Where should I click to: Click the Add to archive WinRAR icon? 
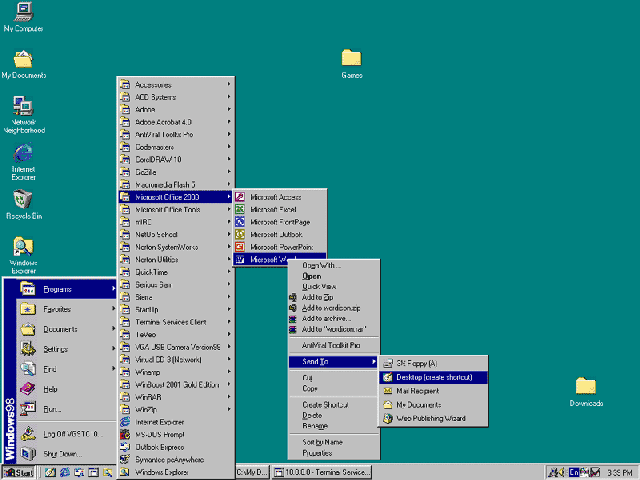tap(292, 319)
